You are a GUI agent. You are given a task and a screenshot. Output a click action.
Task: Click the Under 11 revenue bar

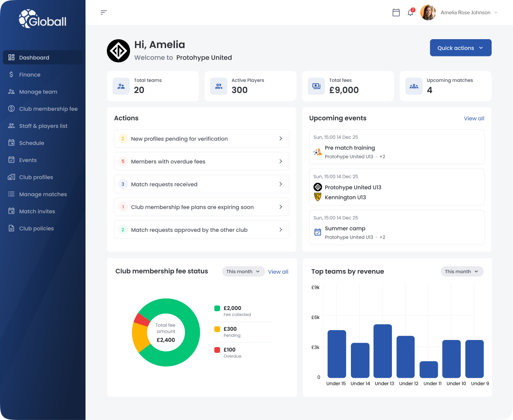tap(428, 369)
